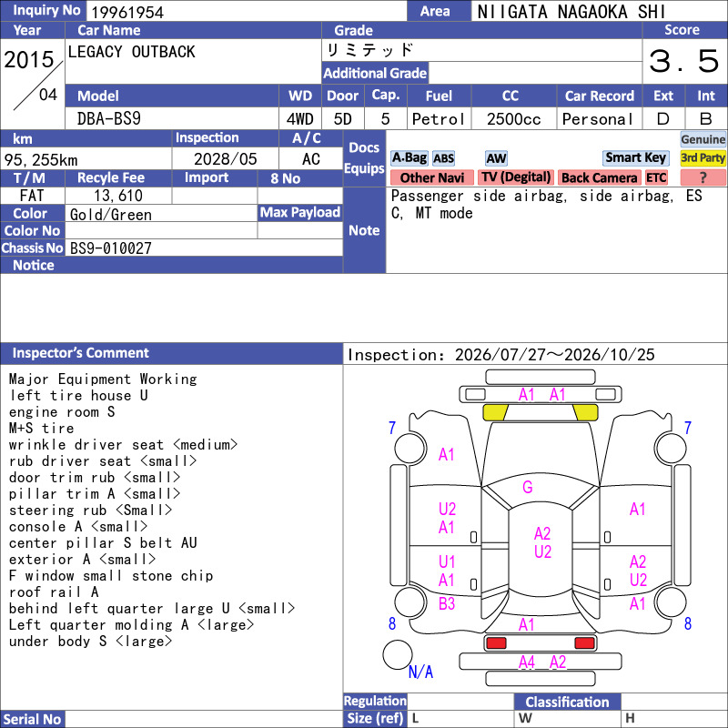728x728 pixels.
Task: Click the B3 damage mark
Action: (447, 603)
